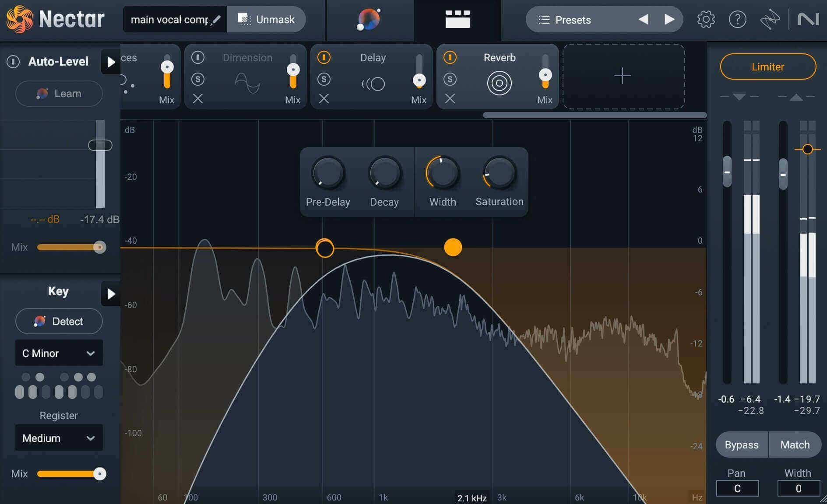827x504 pixels.
Task: Click the -17.4 dB level readout
Action: pos(99,219)
